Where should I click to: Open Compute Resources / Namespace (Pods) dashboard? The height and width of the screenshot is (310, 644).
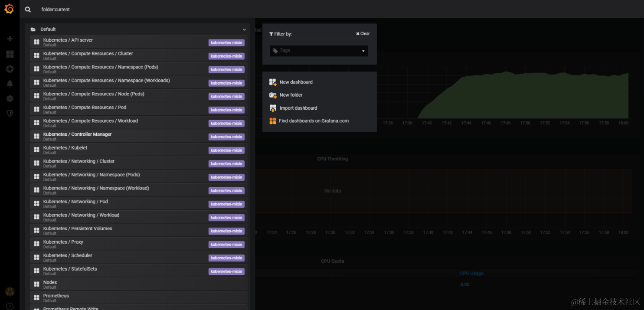coord(139,69)
